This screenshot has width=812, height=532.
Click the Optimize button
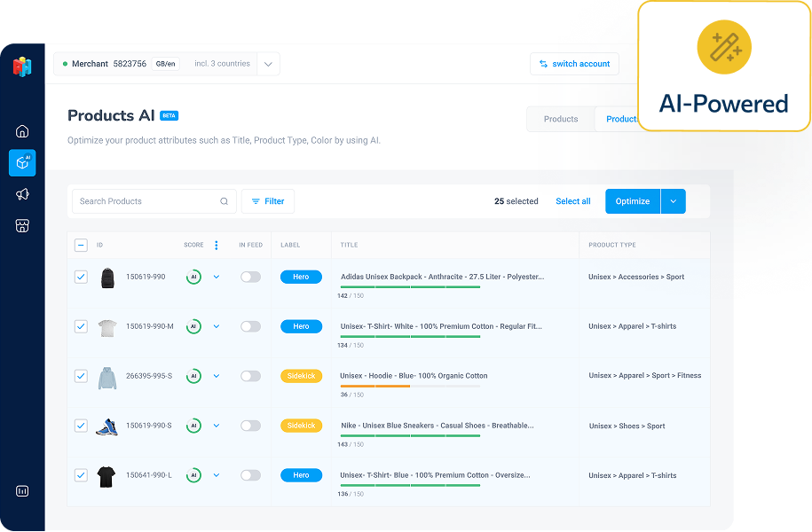tap(633, 201)
